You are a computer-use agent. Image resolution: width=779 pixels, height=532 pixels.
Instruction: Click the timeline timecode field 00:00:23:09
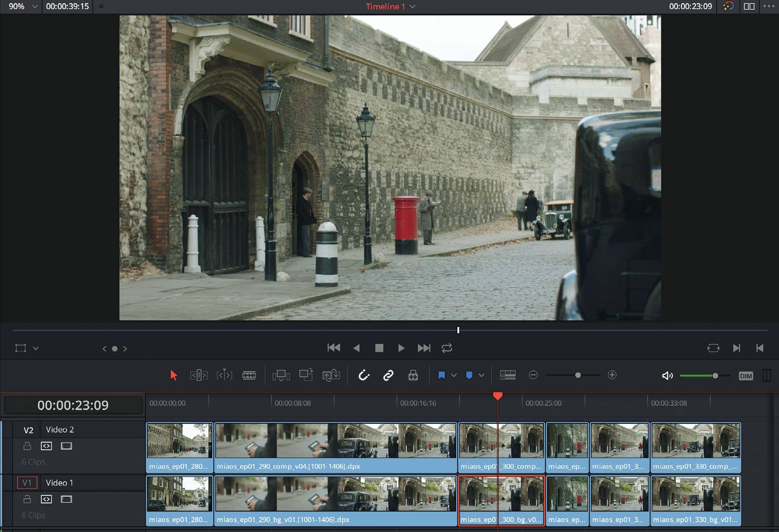pos(73,405)
